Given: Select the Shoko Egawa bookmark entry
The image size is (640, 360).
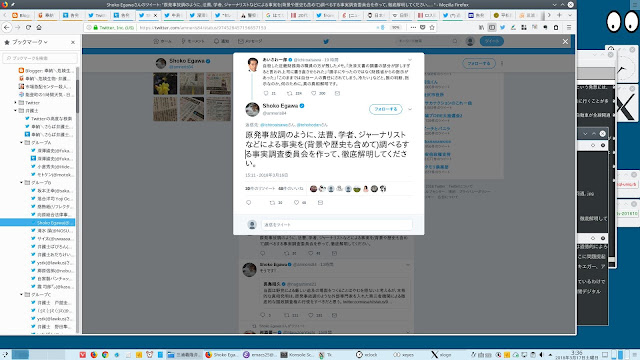Looking at the screenshot, I should [x=38, y=222].
